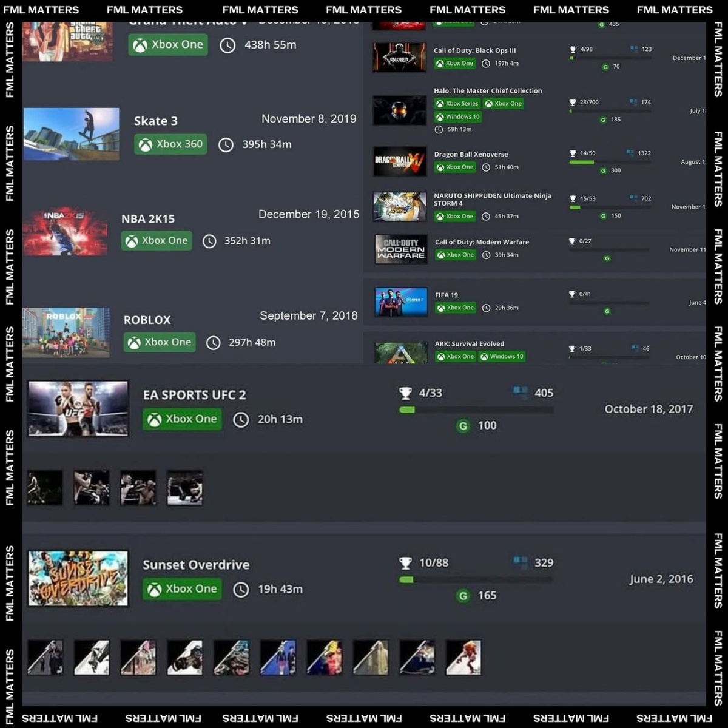Screen dimensions: 728x728
Task: Click the trophy icon beside 10/88
Action: click(405, 564)
